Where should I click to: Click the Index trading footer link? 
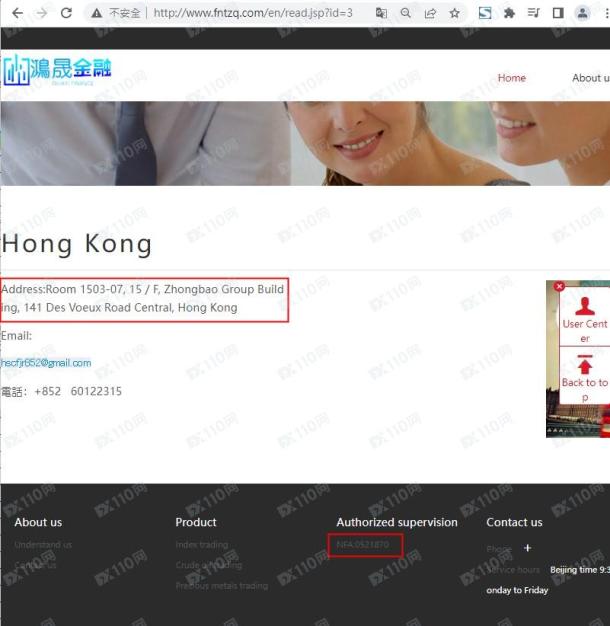pyautogui.click(x=202, y=545)
